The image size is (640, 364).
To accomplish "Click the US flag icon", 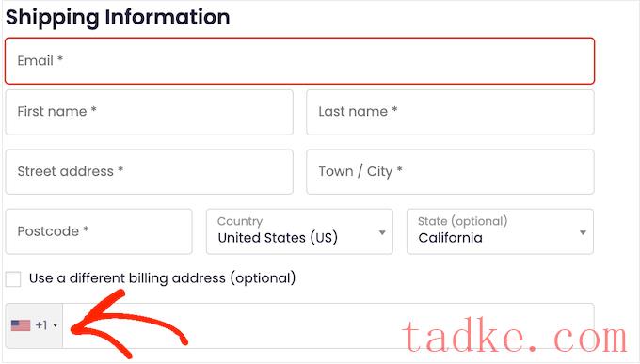I will [21, 325].
